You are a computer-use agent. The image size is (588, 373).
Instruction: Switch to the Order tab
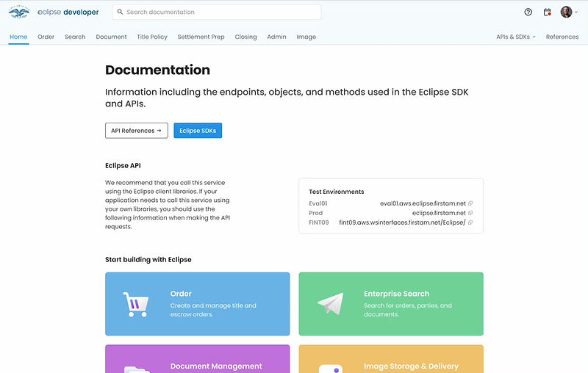46,37
